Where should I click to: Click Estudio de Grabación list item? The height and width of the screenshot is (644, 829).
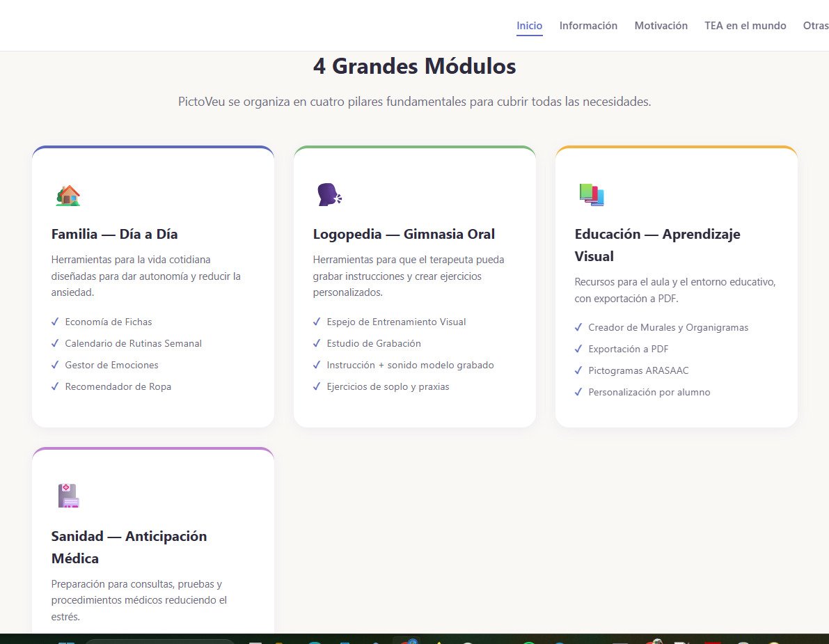tap(374, 343)
